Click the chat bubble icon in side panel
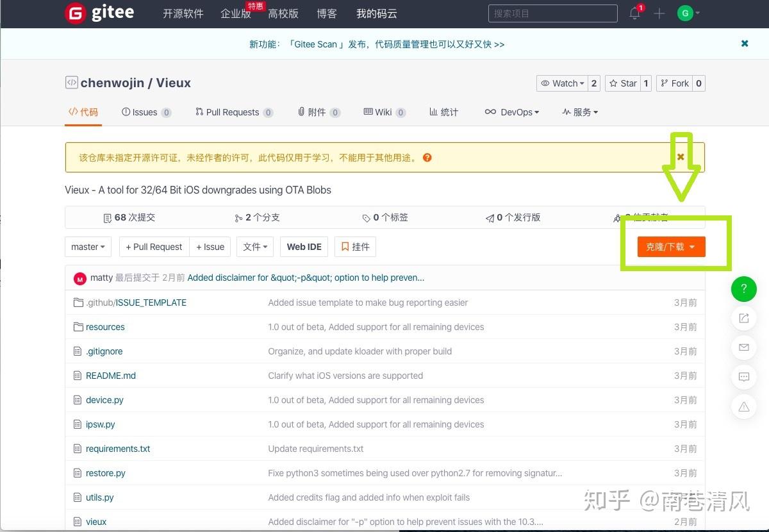This screenshot has height=532, width=769. tap(744, 377)
